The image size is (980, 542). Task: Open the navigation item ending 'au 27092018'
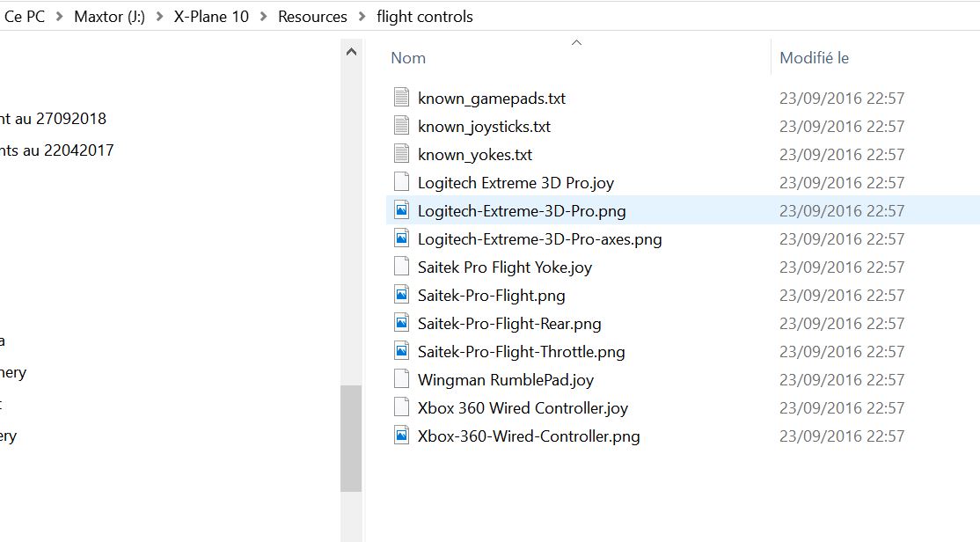pos(53,118)
